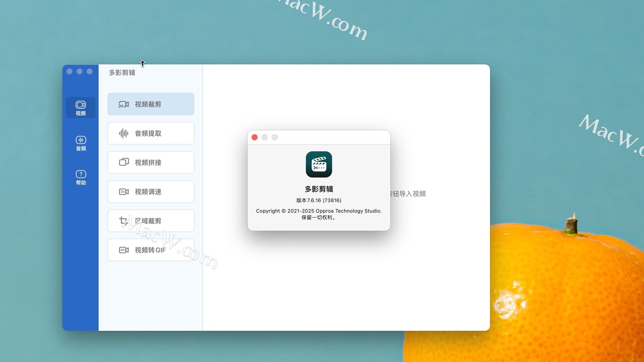The image size is (644, 362).
Task: Click the 多影剪辑 title in the main window header
Action: pyautogui.click(x=122, y=73)
